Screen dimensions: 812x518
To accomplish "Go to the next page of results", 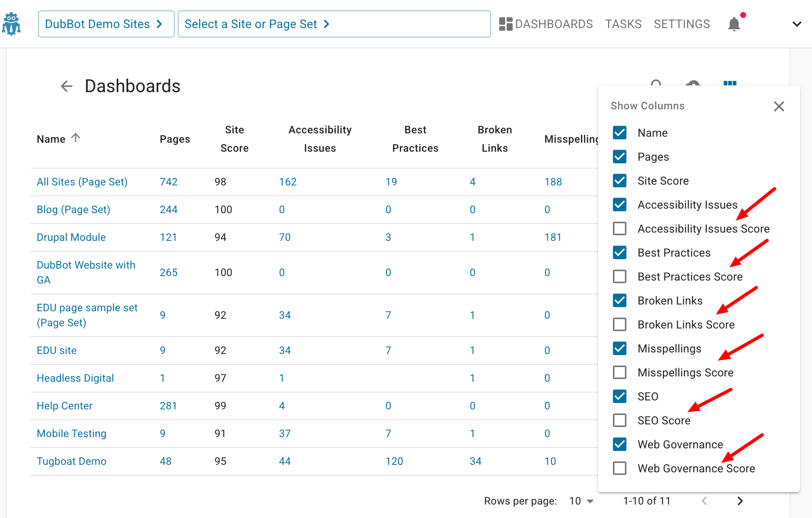I will pos(740,501).
